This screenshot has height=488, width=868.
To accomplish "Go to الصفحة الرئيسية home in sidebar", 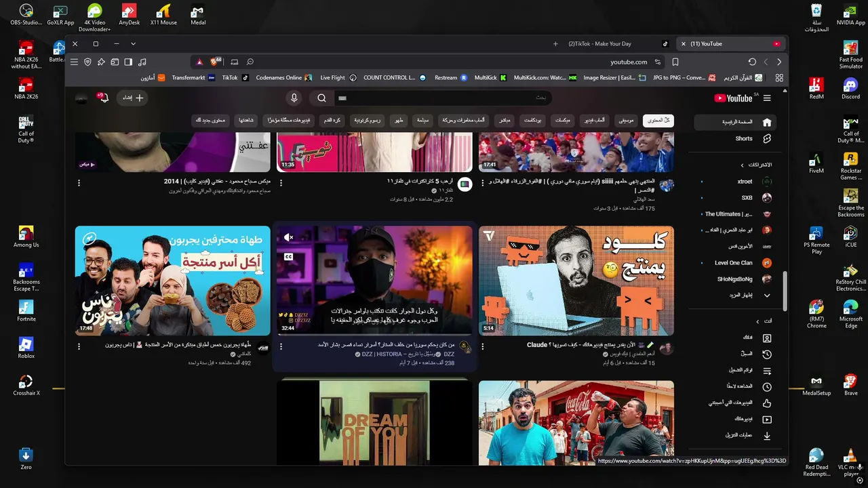I will 735,122.
